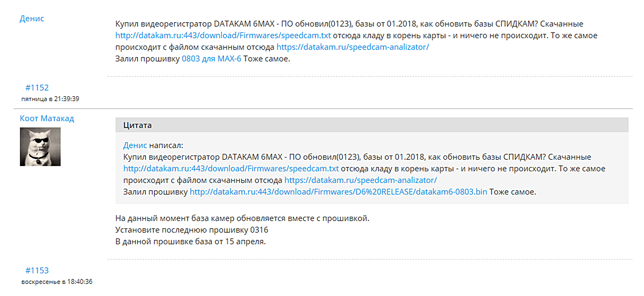The image size is (644, 296).
Task: Open speedcam.txt link in Денис's original post
Action: (x=223, y=35)
